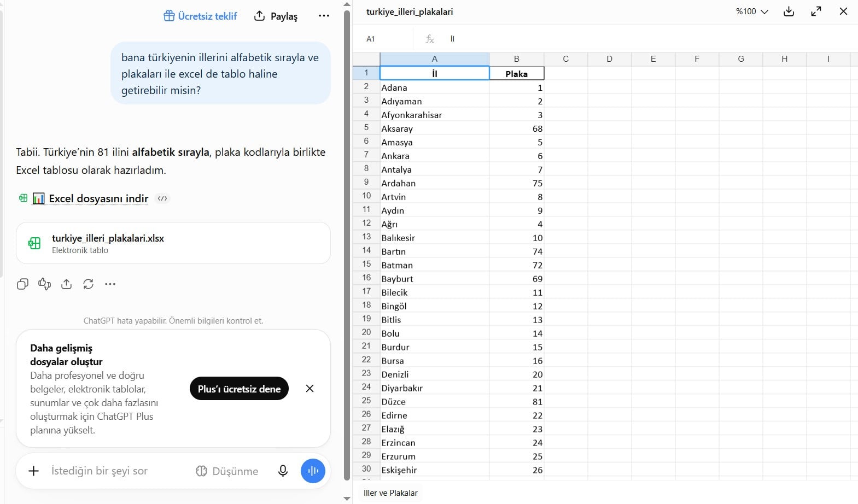Image resolution: width=858 pixels, height=504 pixels.
Task: Select the Ankara cell
Action: [434, 156]
